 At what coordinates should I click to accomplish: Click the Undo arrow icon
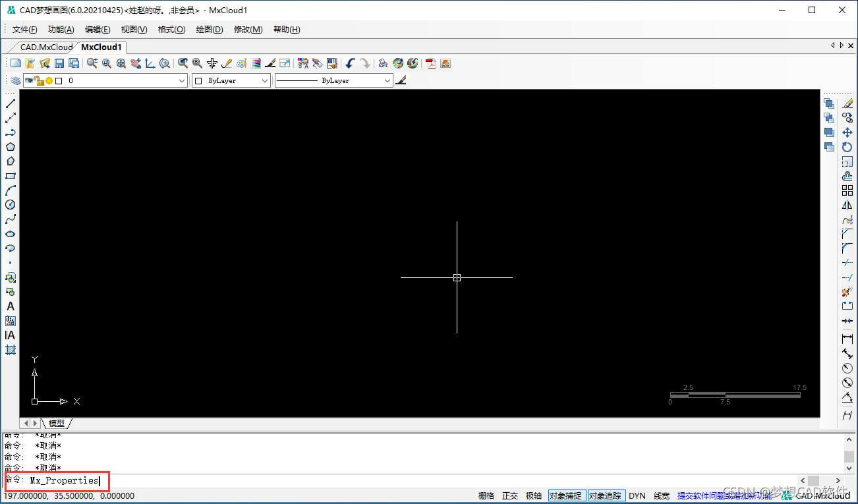click(x=351, y=63)
